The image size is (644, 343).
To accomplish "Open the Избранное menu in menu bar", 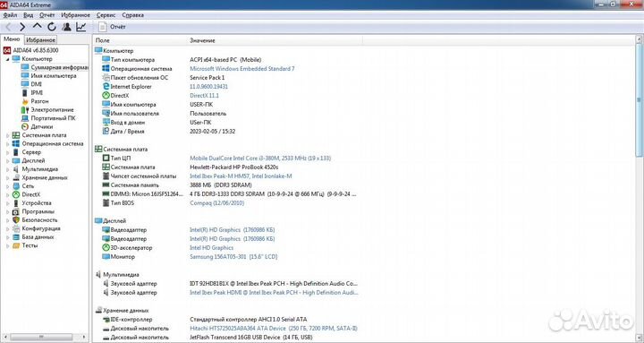I will pyautogui.click(x=75, y=15).
